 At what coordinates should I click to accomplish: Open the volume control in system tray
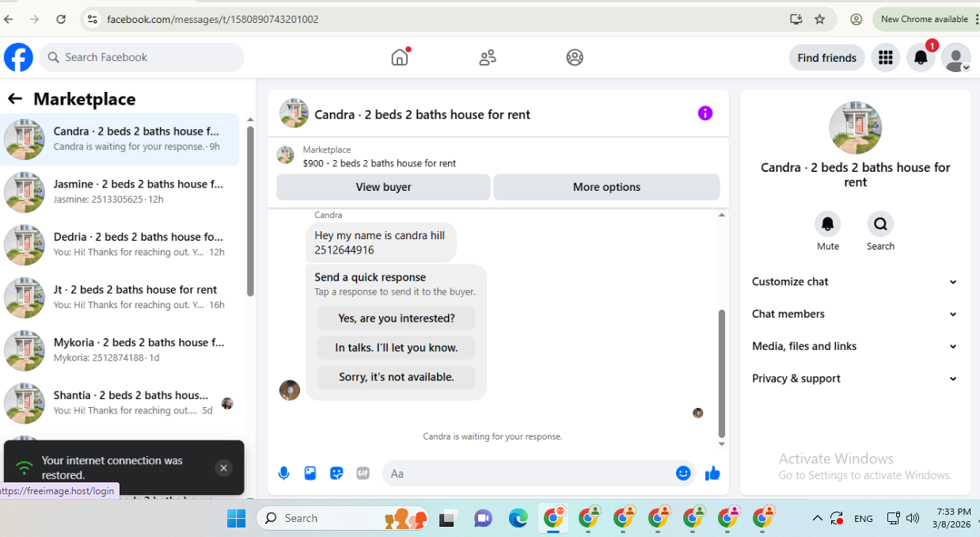(913, 518)
